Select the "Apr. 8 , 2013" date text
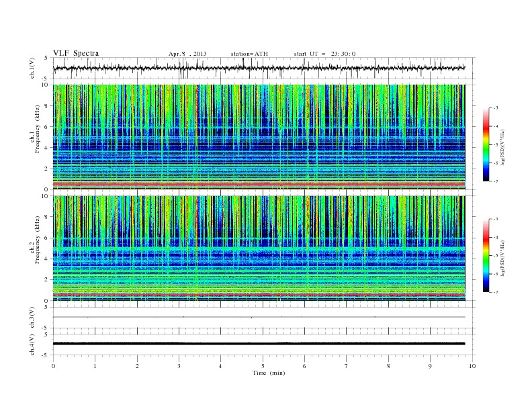 pyautogui.click(x=187, y=54)
